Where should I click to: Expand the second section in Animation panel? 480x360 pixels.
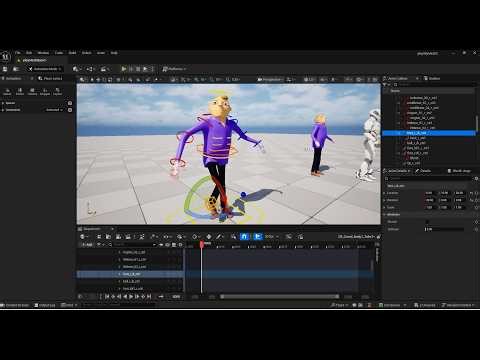click(x=3, y=110)
